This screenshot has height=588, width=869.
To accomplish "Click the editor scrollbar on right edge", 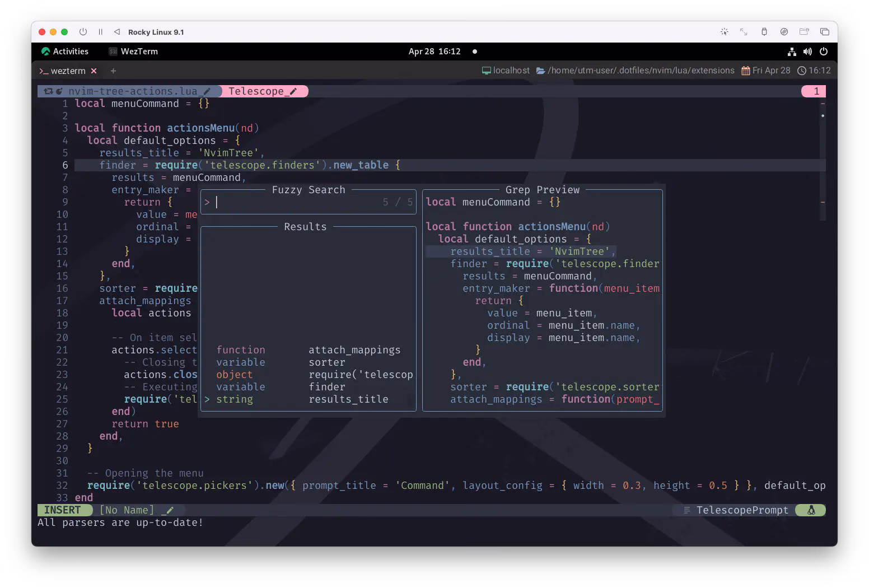I will [x=823, y=160].
